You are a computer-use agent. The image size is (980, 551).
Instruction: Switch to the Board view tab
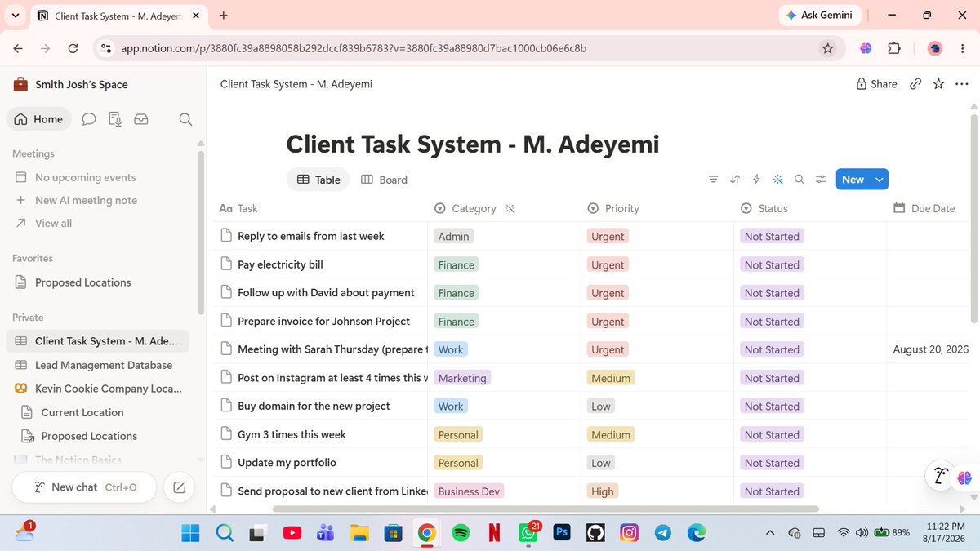[x=384, y=180]
